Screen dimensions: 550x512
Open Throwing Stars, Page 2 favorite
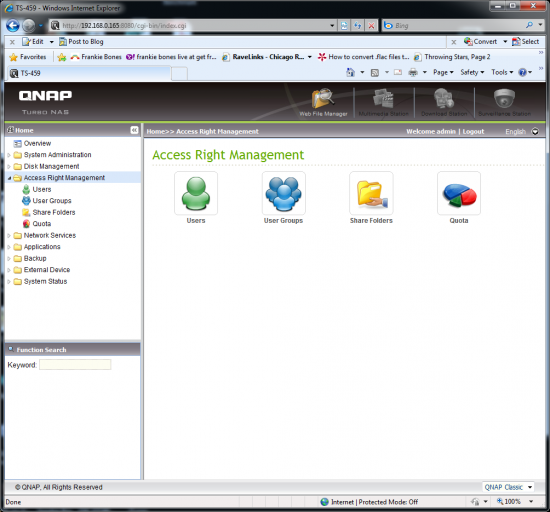(x=452, y=57)
